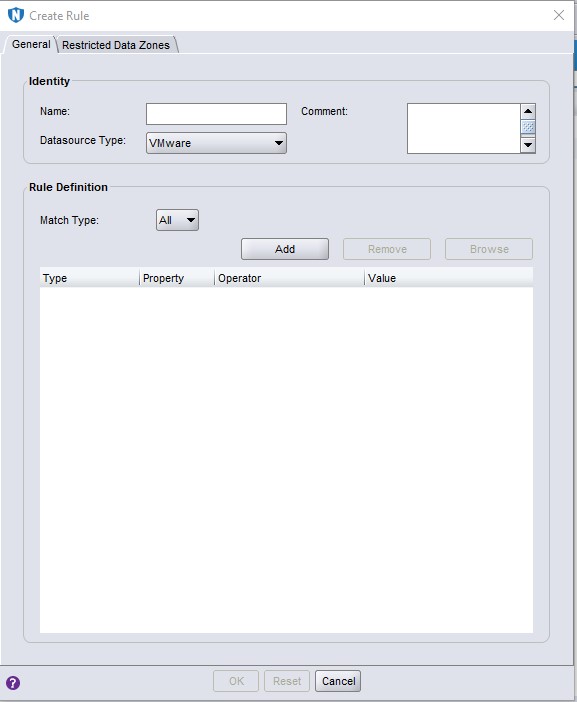Click the Comment scrollbar thumb
Viewport: 577px width, 702px height.
click(x=528, y=127)
